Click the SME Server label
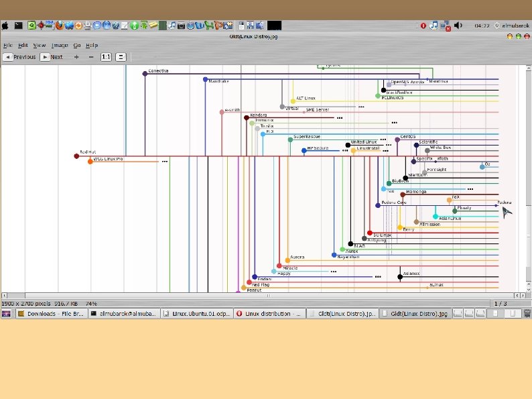 tap(318, 110)
